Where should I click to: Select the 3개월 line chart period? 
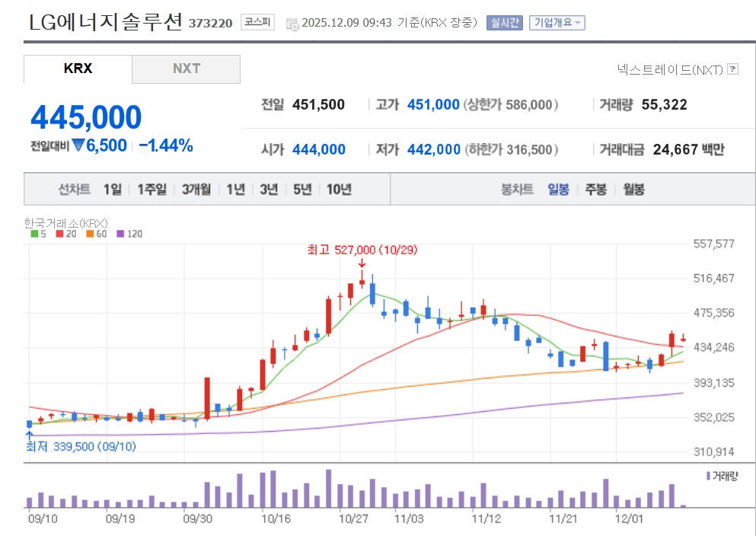[196, 190]
